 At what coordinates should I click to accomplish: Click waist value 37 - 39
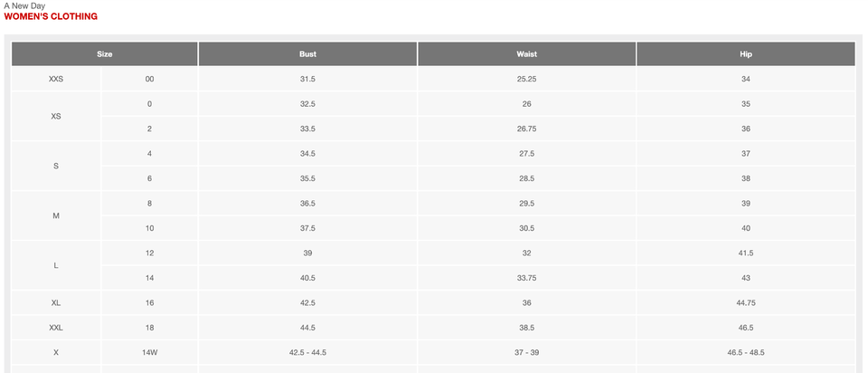[x=526, y=352]
